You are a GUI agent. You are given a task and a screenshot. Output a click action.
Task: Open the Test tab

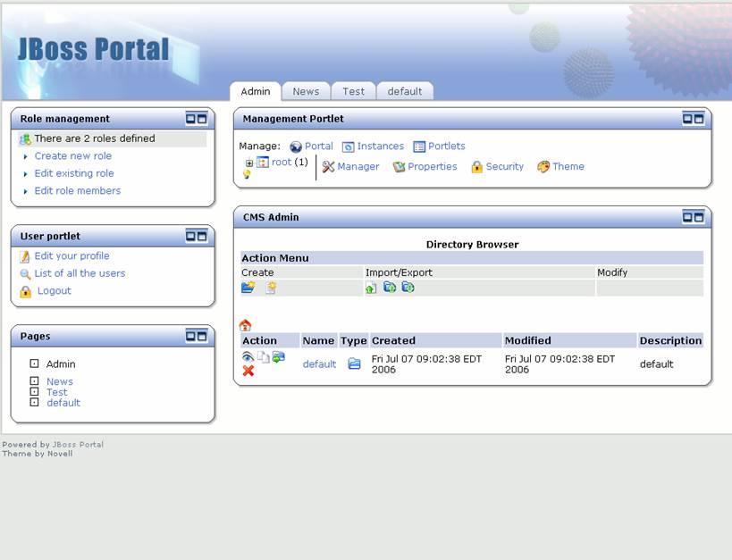(353, 91)
